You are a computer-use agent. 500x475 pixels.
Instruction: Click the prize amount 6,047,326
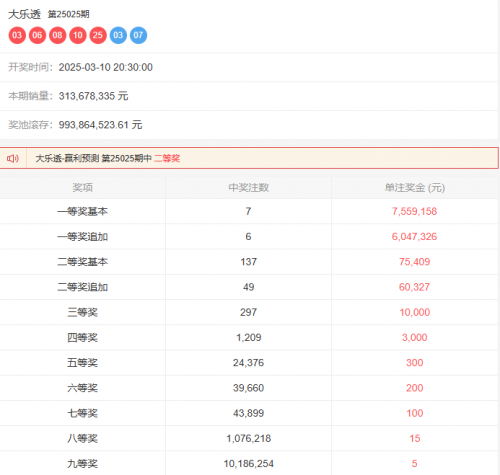point(414,237)
